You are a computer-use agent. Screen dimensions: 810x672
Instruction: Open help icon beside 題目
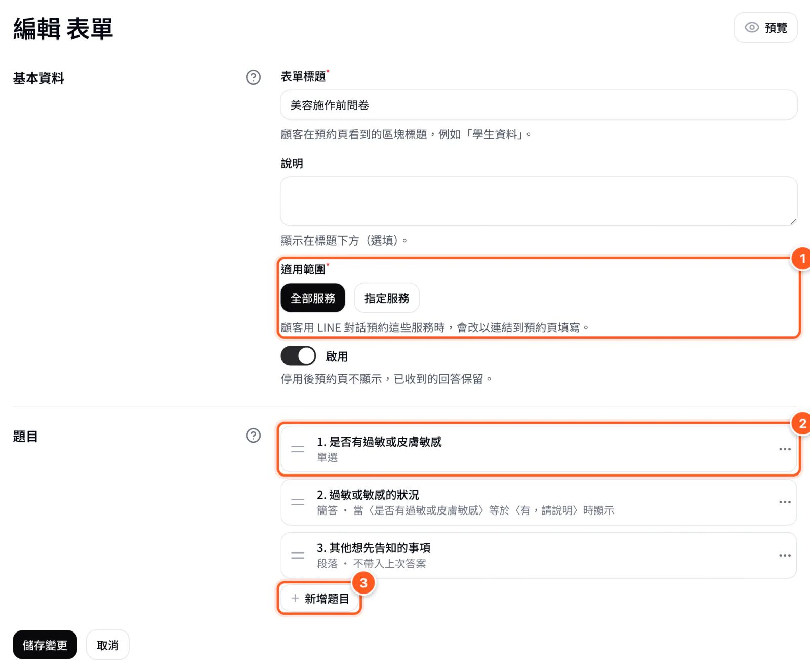click(253, 436)
